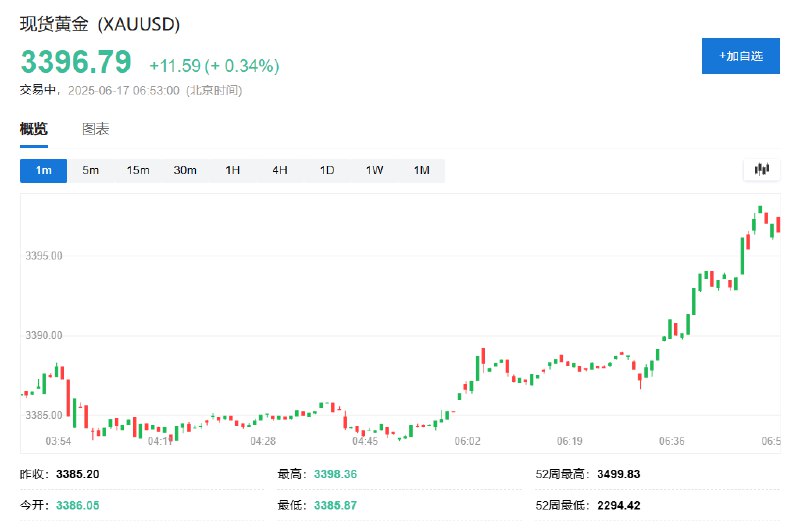The height and width of the screenshot is (529, 800).
Task: Select the 15m timeframe
Action: (x=138, y=170)
